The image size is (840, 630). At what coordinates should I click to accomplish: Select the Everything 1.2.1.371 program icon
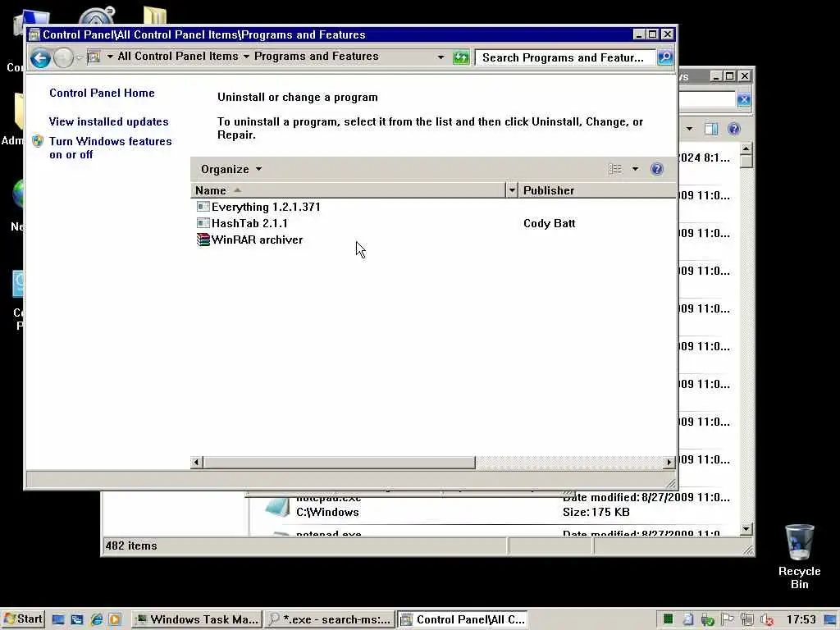point(203,207)
